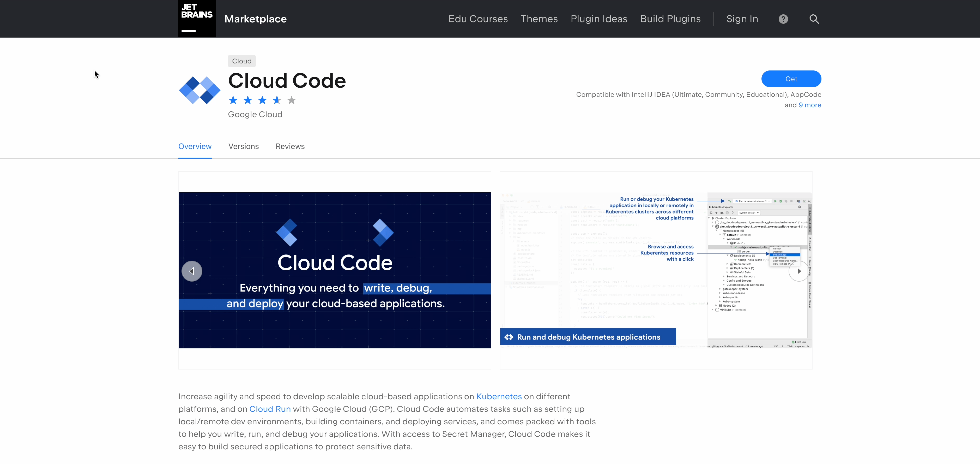Click the Cloud Code plugin logo
980x464 pixels.
tap(199, 90)
